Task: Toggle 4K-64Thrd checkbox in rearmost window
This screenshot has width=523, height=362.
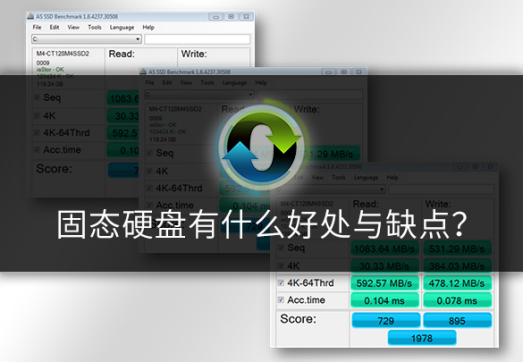Action: (37, 133)
